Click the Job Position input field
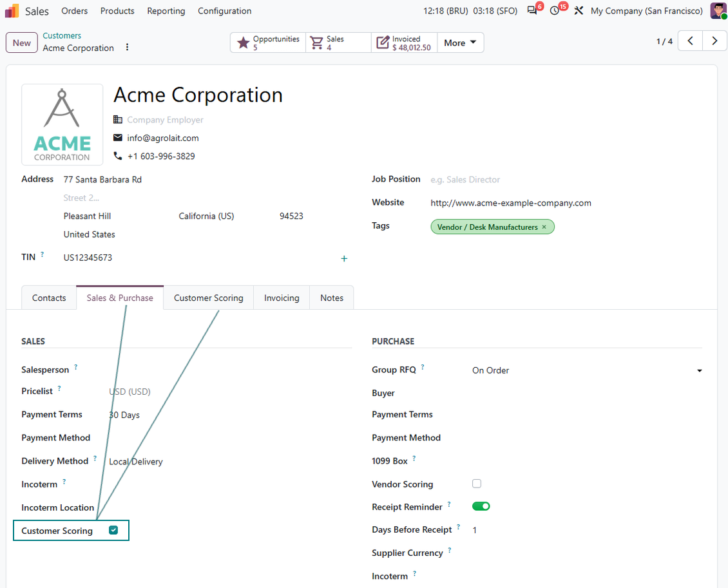 click(x=566, y=180)
